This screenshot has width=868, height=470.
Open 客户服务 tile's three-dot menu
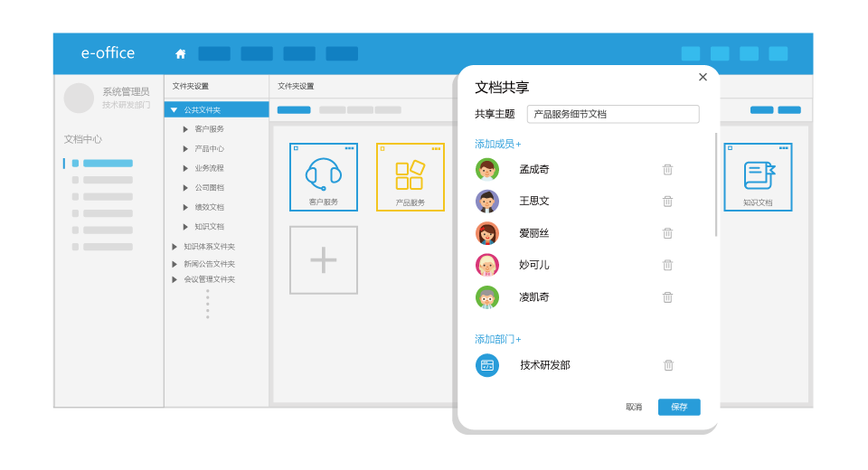click(349, 148)
